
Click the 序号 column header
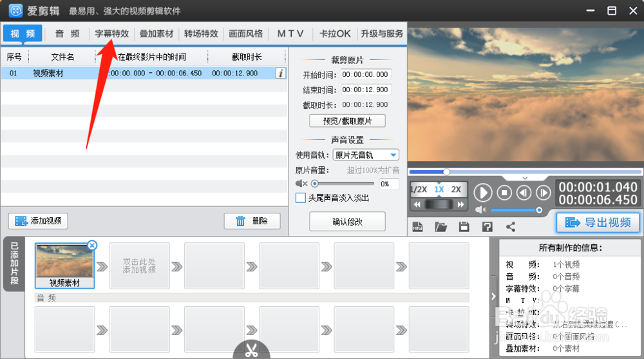click(x=14, y=57)
